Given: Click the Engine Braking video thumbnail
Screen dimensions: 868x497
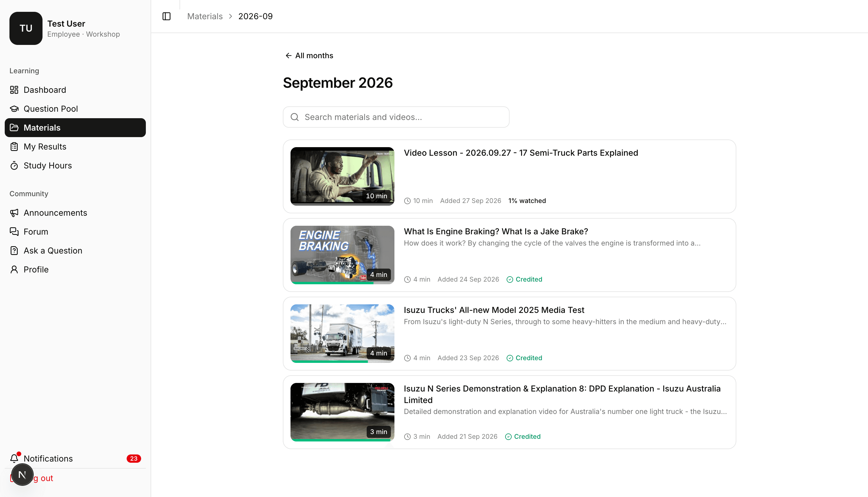Looking at the screenshot, I should pos(342,255).
